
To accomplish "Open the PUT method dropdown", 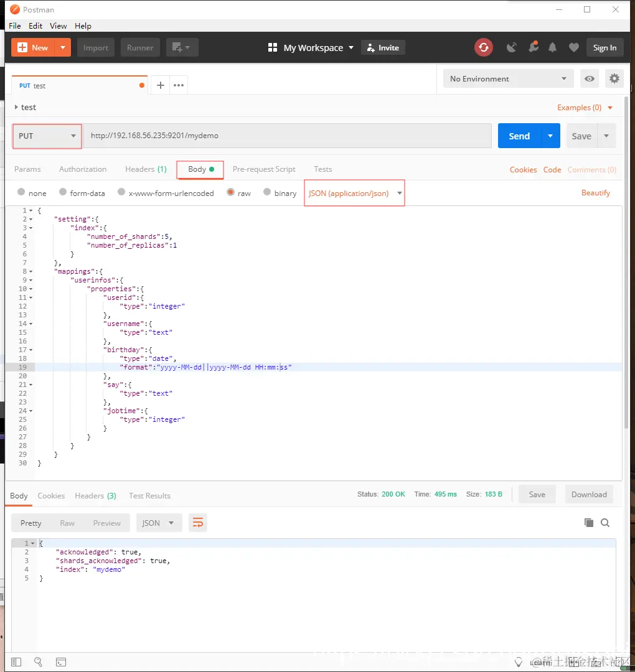I will coord(47,136).
